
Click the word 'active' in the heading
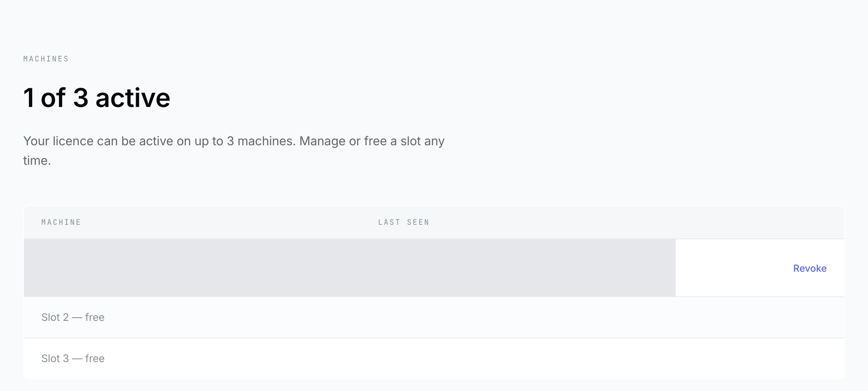pos(133,98)
